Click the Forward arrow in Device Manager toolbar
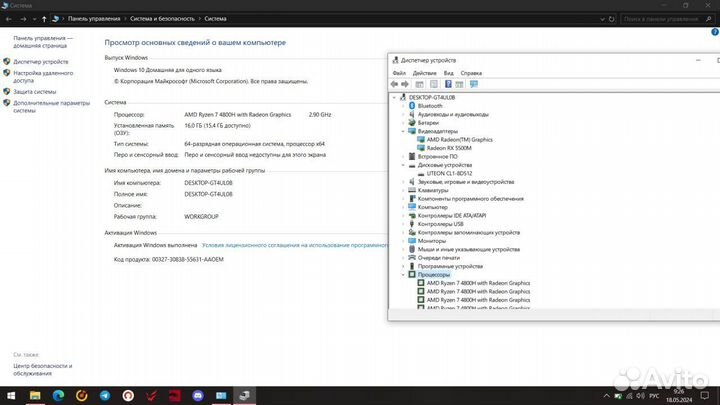This screenshot has width=720, height=405. pyautogui.click(x=405, y=84)
